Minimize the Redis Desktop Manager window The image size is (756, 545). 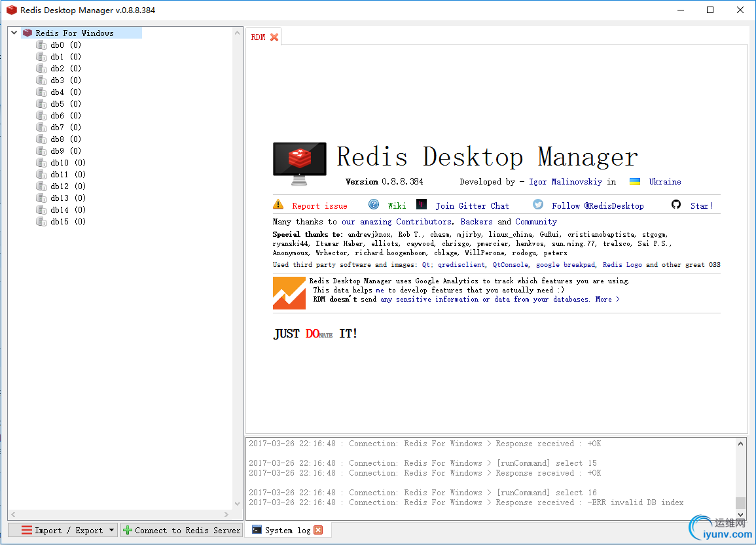click(681, 10)
